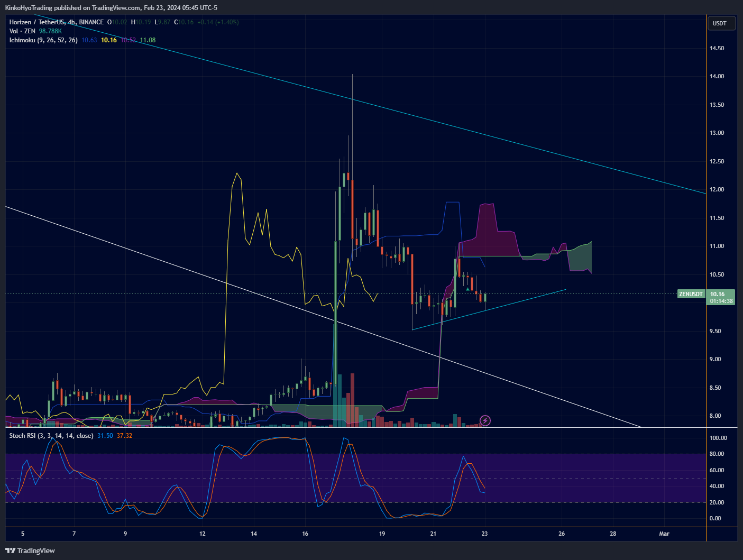Click date label 23 on time axis
Screen dimensions: 743x560
484,534
